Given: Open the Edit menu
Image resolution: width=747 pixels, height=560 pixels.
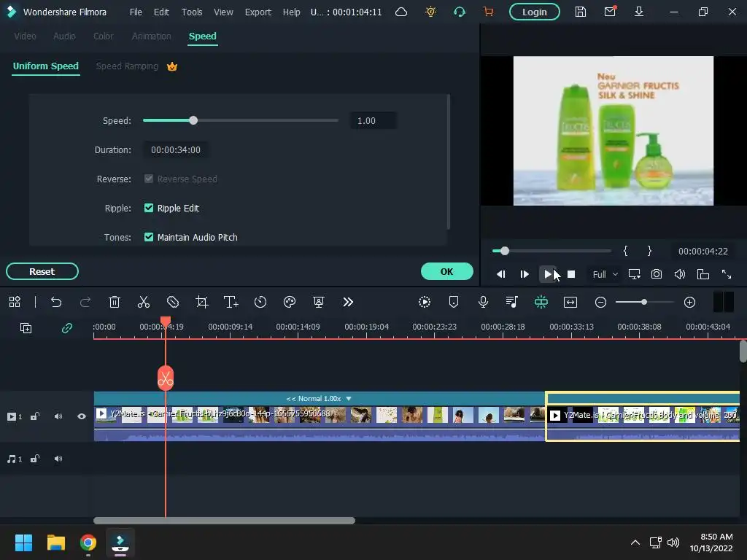Looking at the screenshot, I should point(161,12).
